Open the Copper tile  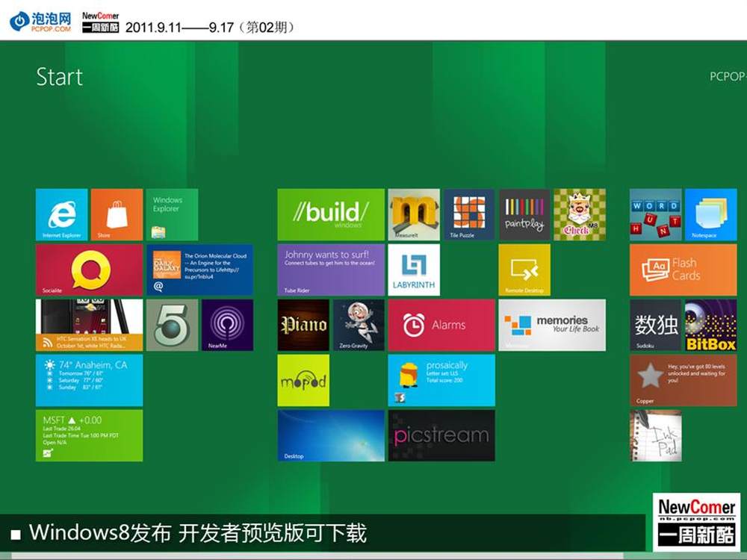(x=684, y=381)
